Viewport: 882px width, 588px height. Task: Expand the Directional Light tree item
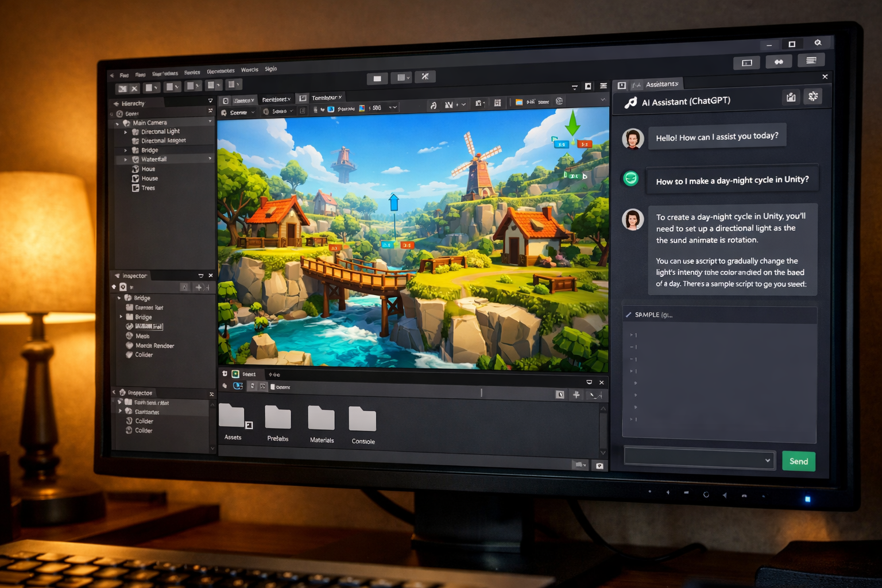pyautogui.click(x=126, y=132)
